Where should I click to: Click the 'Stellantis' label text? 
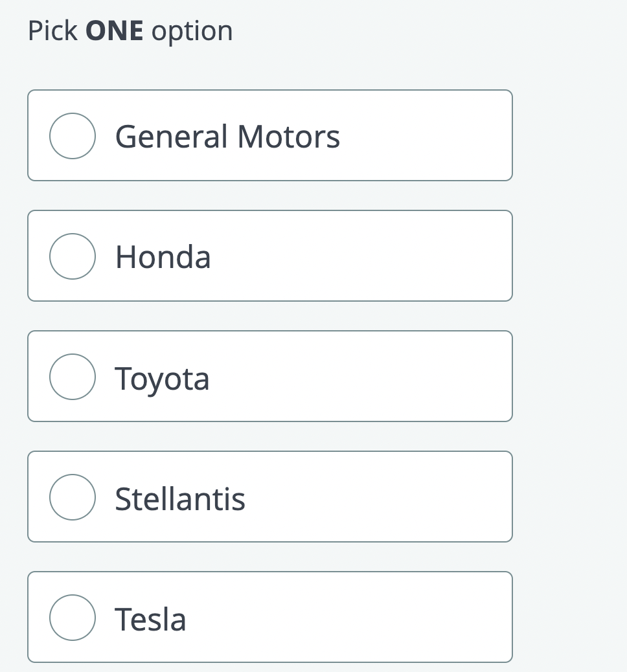tap(180, 499)
